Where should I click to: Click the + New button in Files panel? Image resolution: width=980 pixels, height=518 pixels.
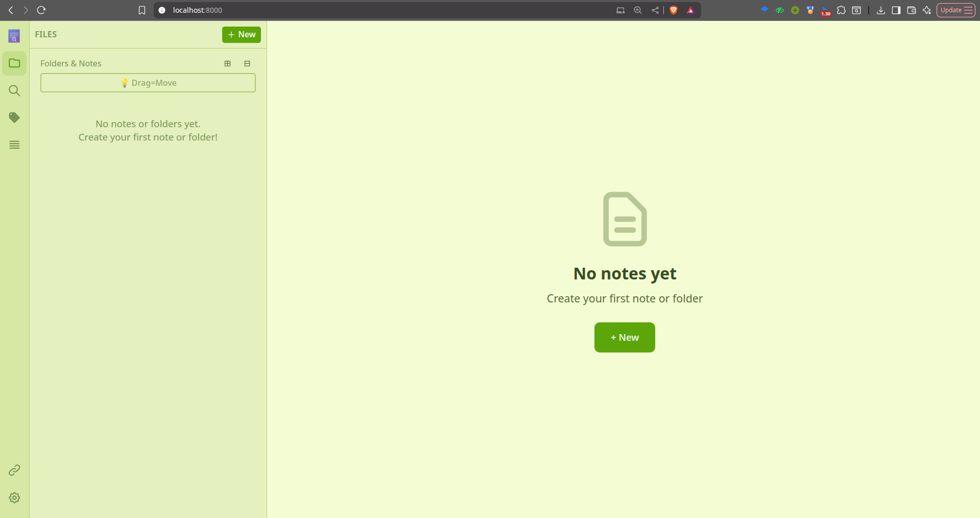(x=241, y=34)
